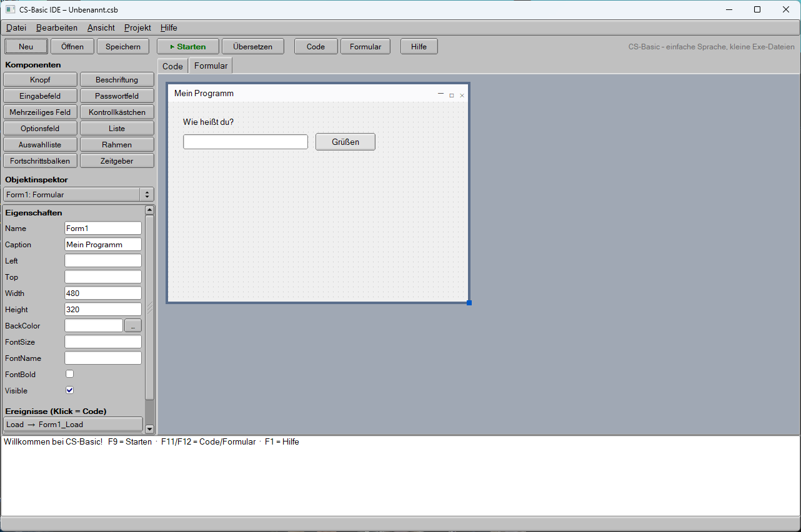Open the Ansicht menu

101,27
